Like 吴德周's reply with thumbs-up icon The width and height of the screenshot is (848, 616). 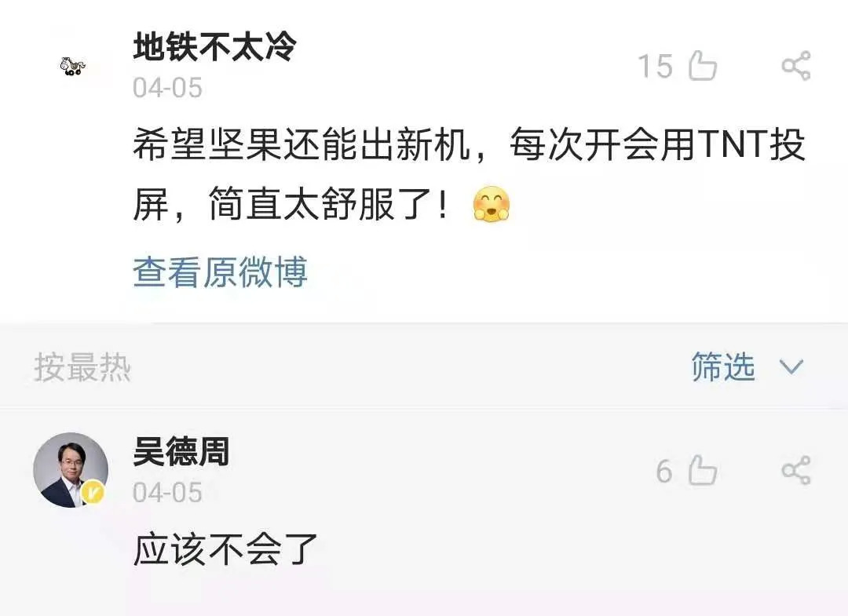703,469
